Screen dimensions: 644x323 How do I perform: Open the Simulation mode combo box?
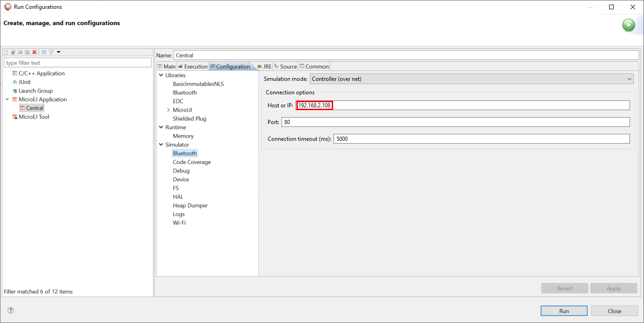pos(471,79)
